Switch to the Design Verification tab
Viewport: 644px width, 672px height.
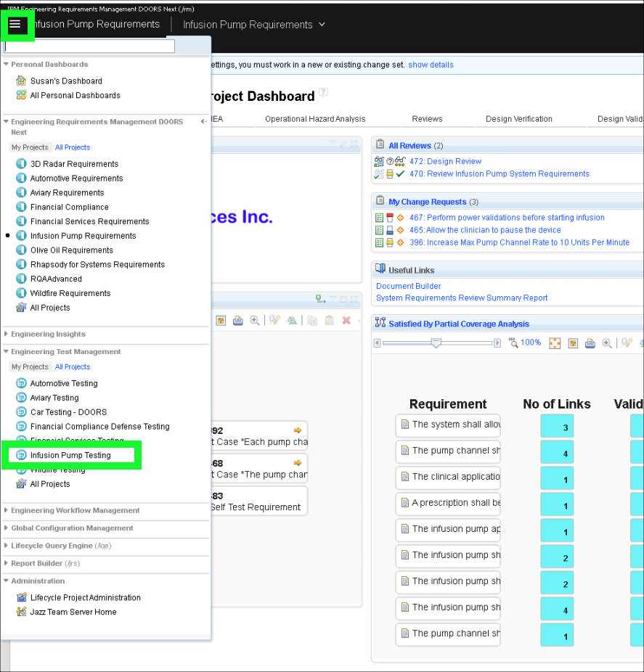pyautogui.click(x=519, y=119)
